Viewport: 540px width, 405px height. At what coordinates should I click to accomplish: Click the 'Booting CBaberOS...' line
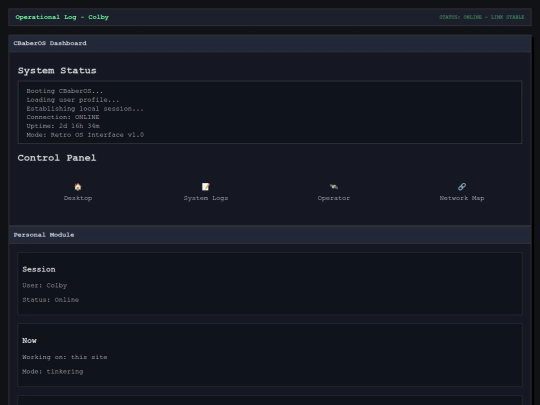[65, 91]
